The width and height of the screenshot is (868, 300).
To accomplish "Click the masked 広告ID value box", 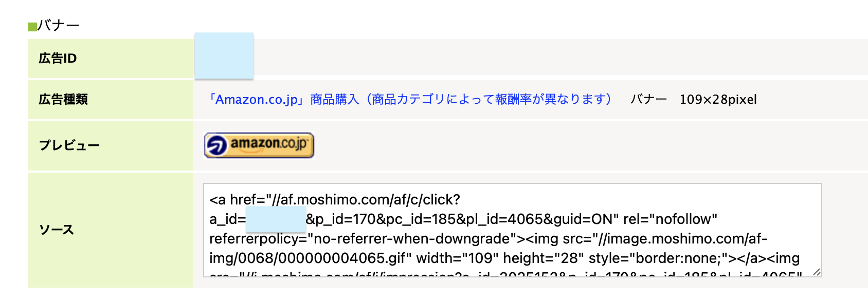I will click(x=224, y=56).
